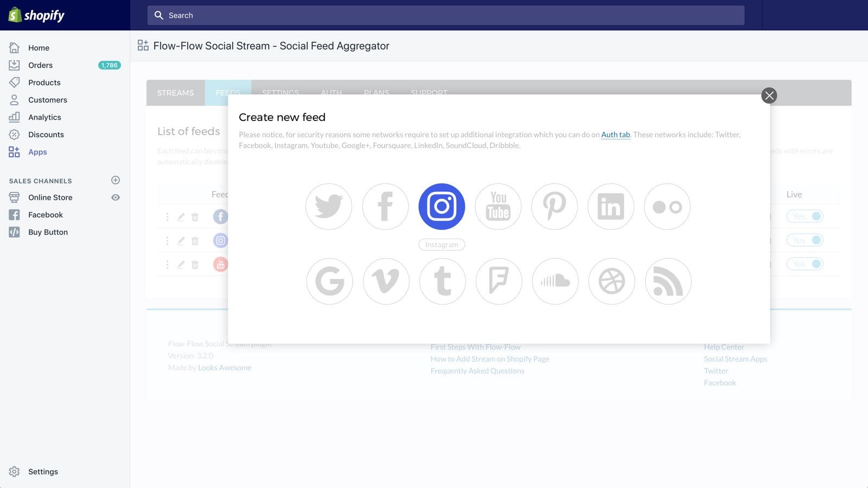The width and height of the screenshot is (868, 488).
Task: Select the already-highlighted Instagram icon
Action: pos(442,206)
